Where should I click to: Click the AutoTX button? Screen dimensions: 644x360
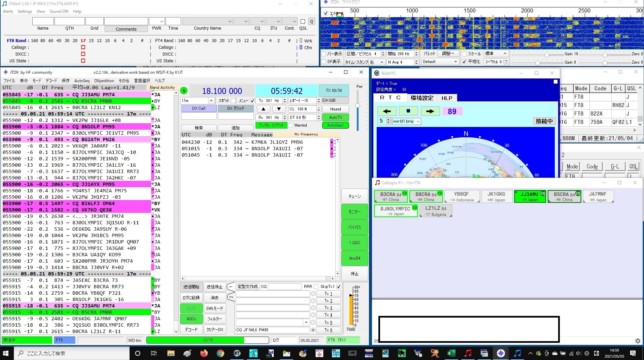[x=335, y=118]
